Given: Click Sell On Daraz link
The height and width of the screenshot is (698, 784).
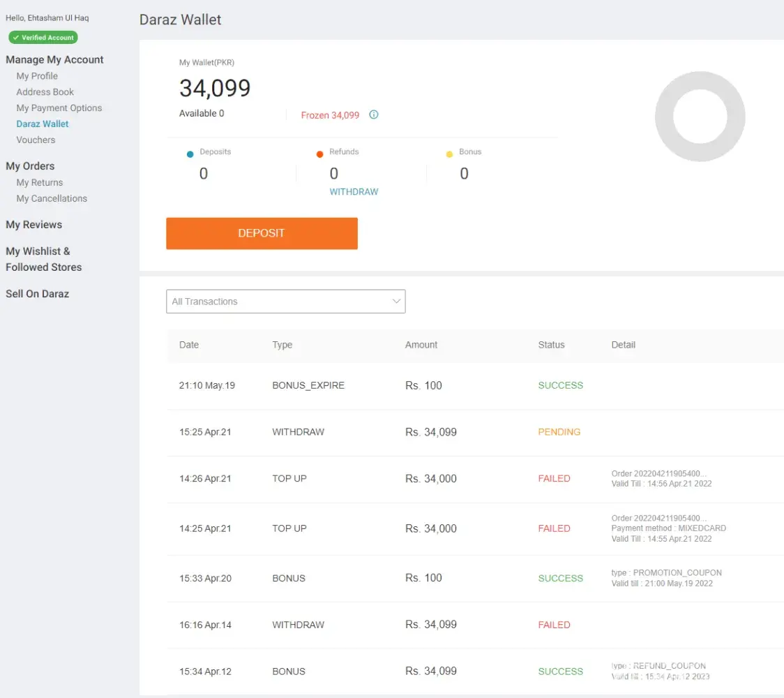Looking at the screenshot, I should point(37,294).
